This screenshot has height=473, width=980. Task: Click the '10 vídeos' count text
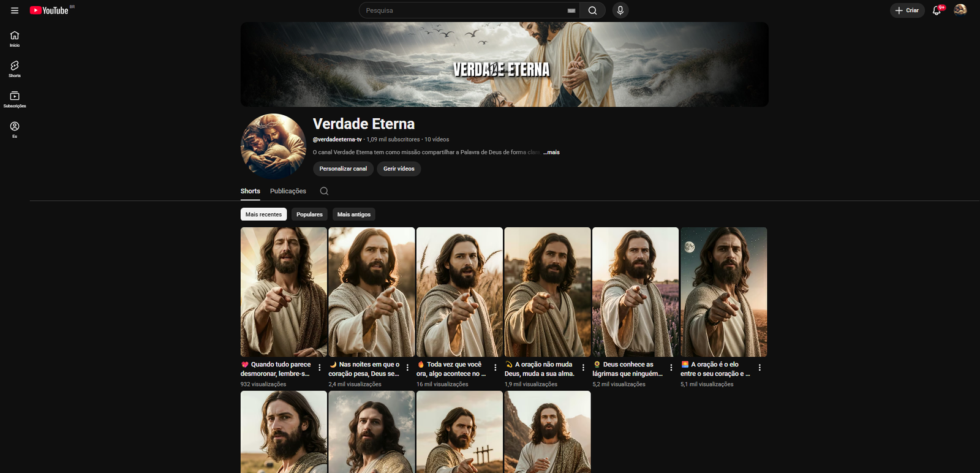coord(437,140)
